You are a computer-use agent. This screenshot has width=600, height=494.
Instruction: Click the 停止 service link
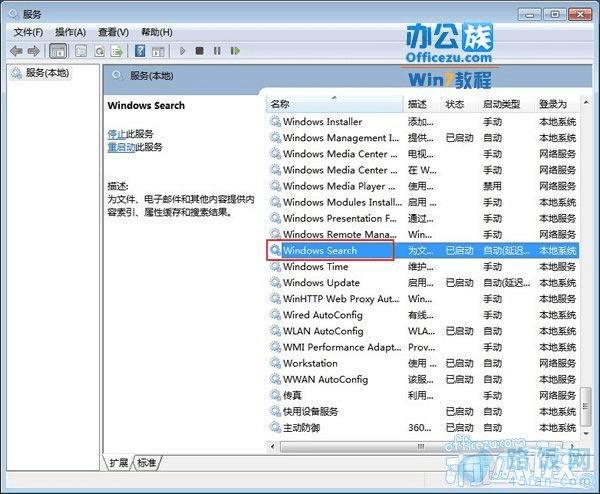coord(117,134)
